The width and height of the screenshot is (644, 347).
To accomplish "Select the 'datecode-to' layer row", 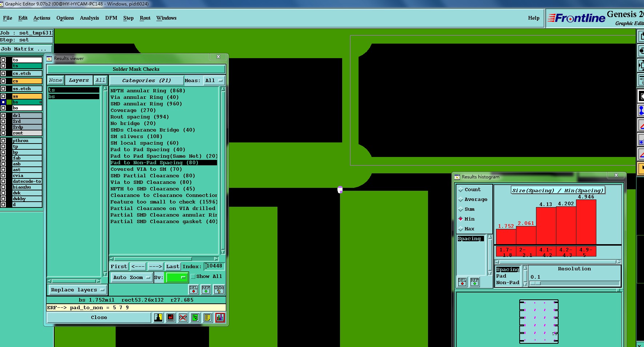I will (27, 181).
